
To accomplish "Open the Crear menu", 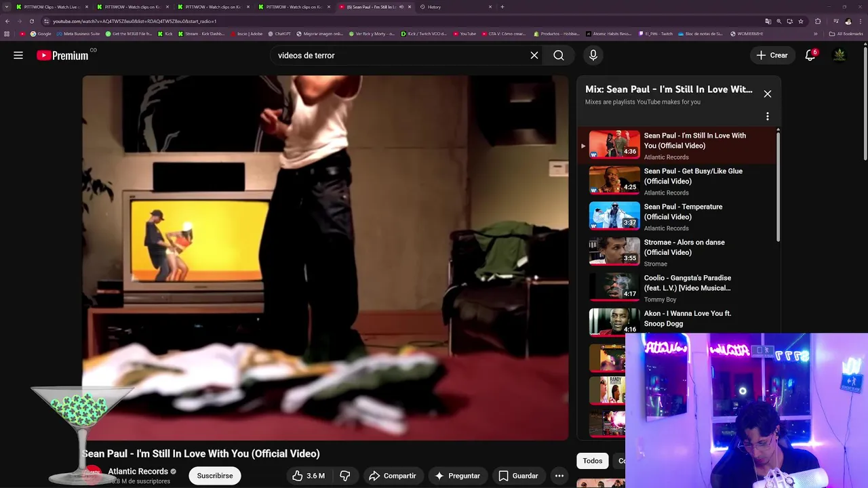I will pos(772,56).
